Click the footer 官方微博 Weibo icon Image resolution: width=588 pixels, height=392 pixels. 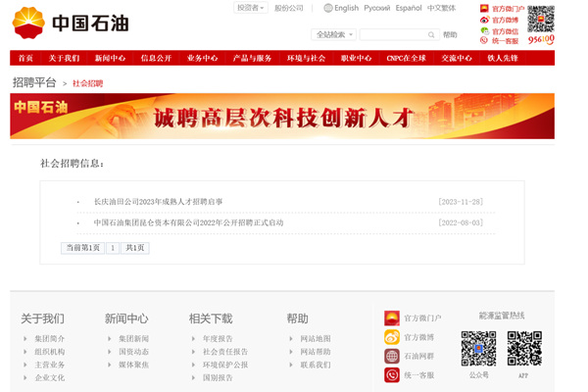[392, 337]
